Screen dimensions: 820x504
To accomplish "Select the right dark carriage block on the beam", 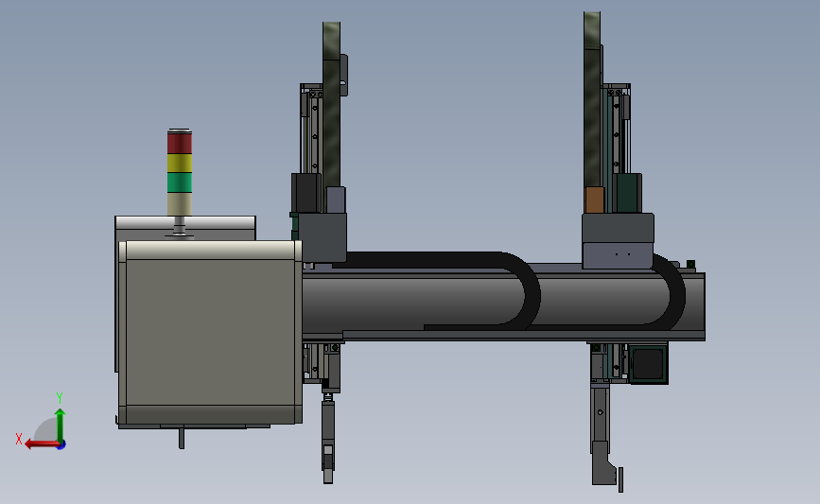I will click(618, 228).
